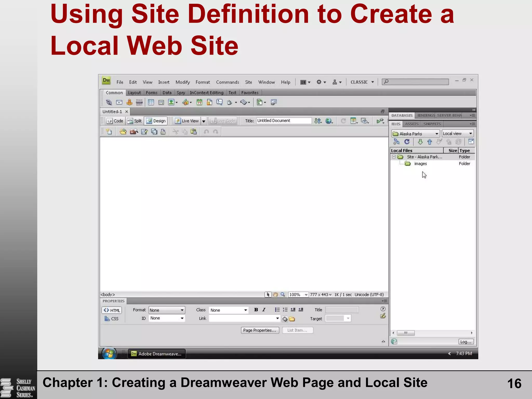This screenshot has width=532, height=399.
Task: Select the Zoom tool in status bar
Action: [x=283, y=295]
